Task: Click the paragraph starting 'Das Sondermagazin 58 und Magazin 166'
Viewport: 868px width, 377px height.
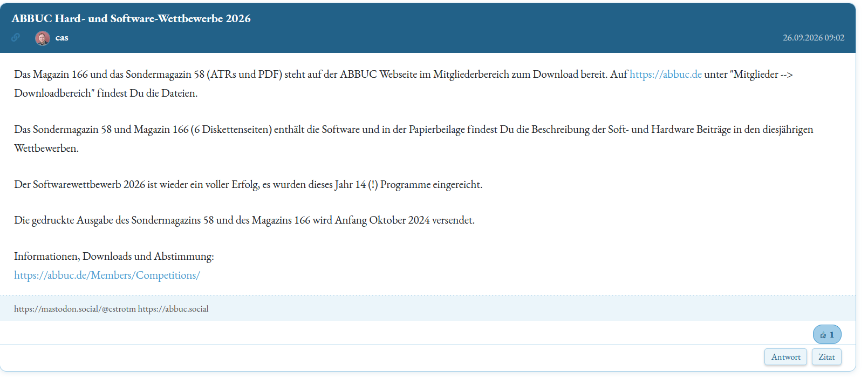Action: [x=414, y=139]
